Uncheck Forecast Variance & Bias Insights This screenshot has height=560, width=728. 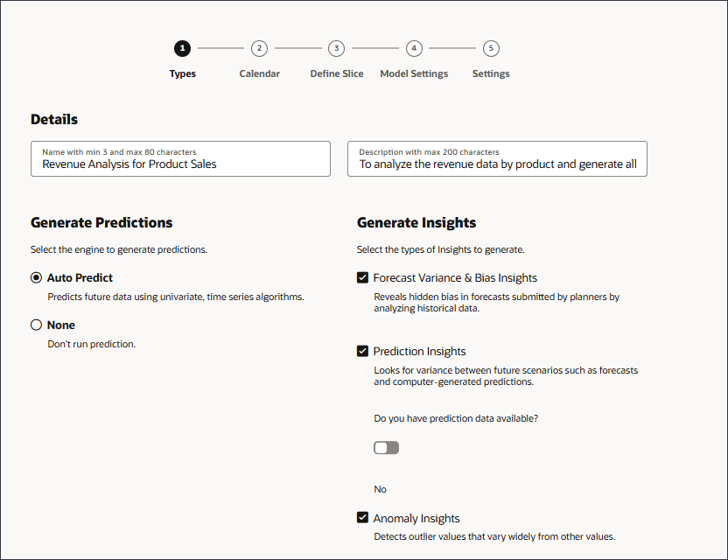pos(362,277)
